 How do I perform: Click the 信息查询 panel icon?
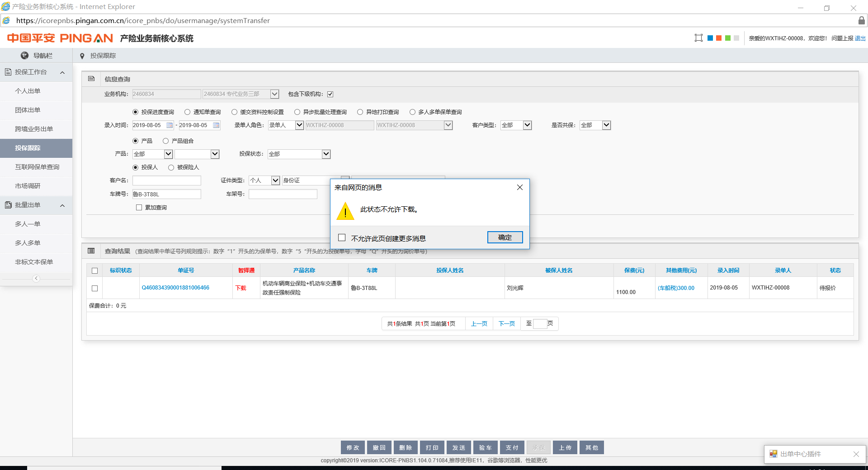point(91,79)
